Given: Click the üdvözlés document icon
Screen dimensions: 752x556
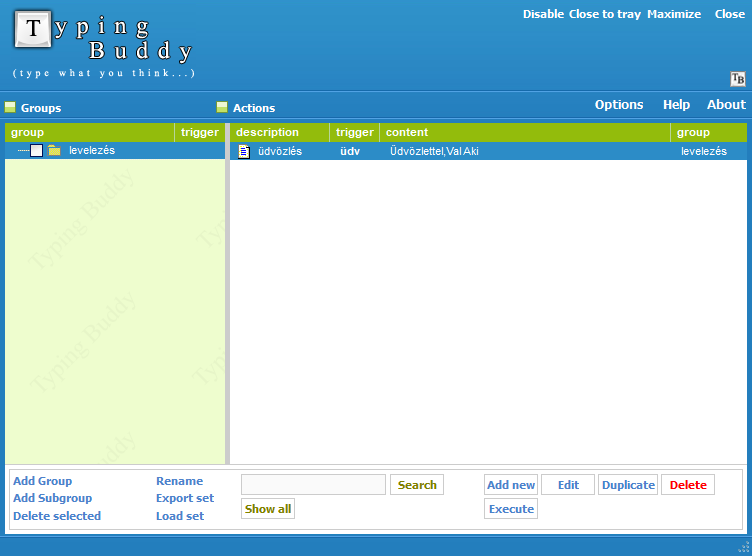Looking at the screenshot, I should [x=244, y=151].
